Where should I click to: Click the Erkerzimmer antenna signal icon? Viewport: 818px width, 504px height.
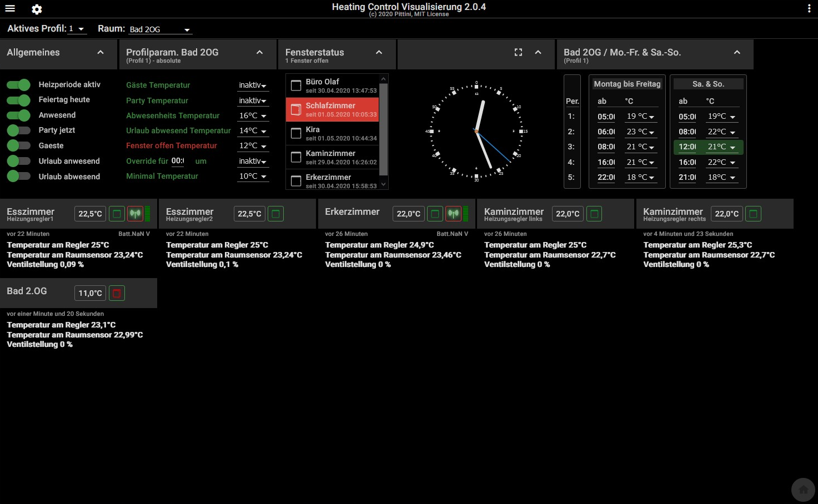coord(453,214)
